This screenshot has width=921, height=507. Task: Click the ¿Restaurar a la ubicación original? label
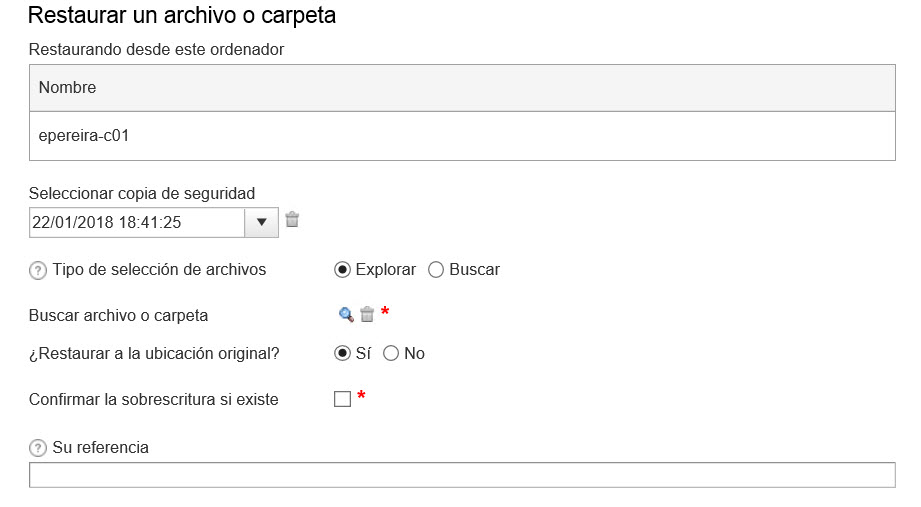click(x=154, y=354)
